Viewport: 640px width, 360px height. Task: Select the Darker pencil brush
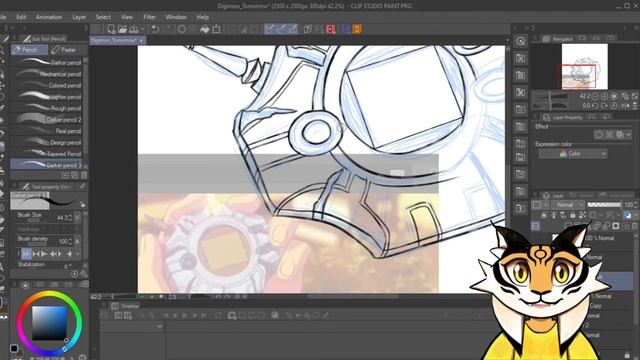46,62
